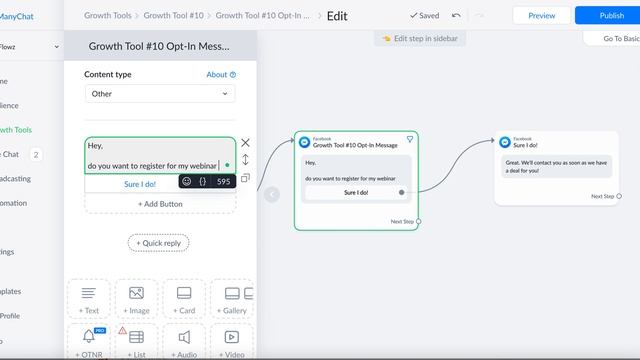Go to Growth Tools breadcrumb

pyautogui.click(x=108, y=16)
